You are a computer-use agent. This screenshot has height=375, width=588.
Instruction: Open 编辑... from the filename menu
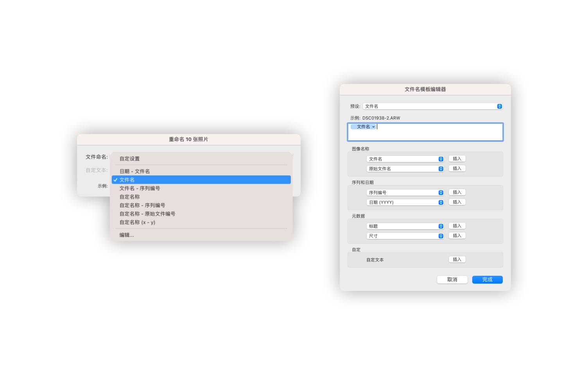click(126, 235)
